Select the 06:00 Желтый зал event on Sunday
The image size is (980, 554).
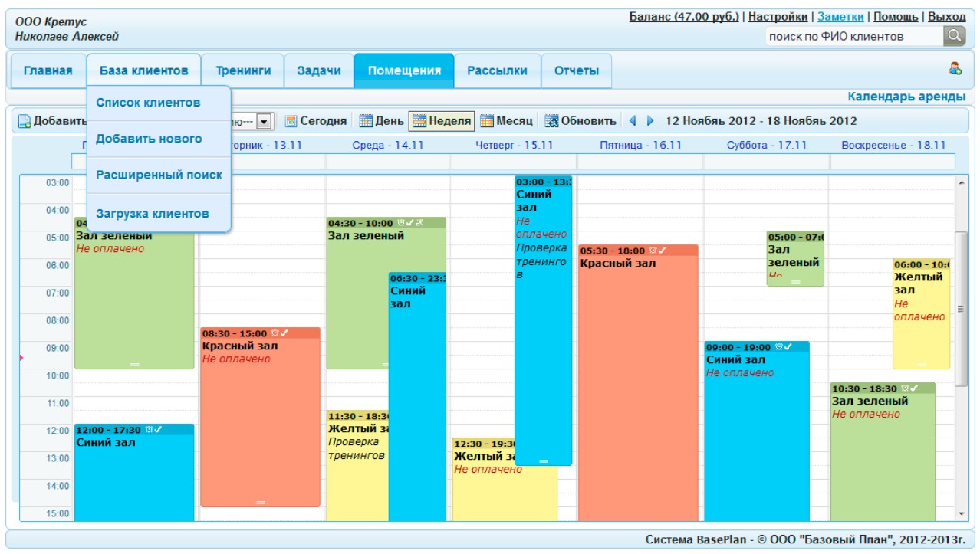point(921,314)
